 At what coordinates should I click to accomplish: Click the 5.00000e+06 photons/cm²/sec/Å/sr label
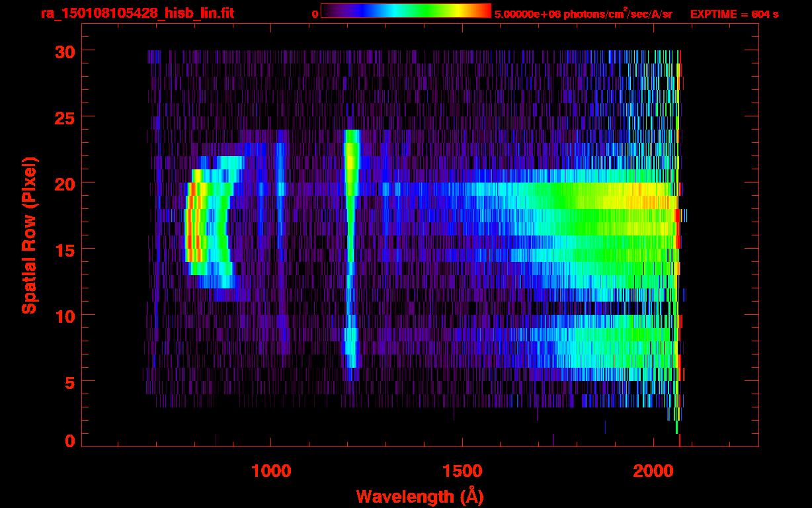[583, 13]
